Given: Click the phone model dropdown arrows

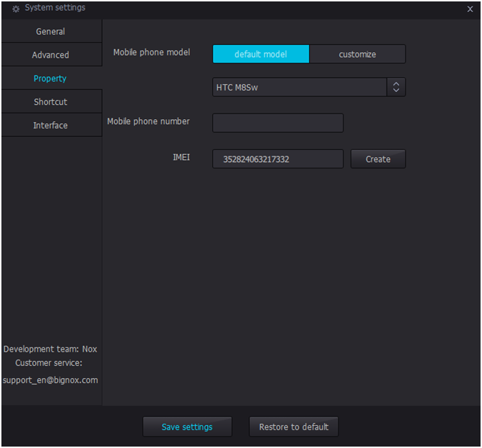Looking at the screenshot, I should coord(396,88).
